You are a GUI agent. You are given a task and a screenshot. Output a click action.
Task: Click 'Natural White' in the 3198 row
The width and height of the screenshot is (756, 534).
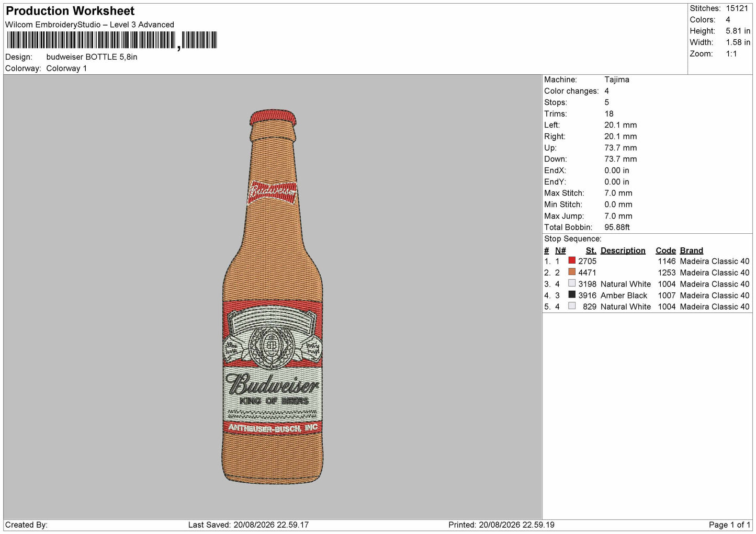point(626,284)
